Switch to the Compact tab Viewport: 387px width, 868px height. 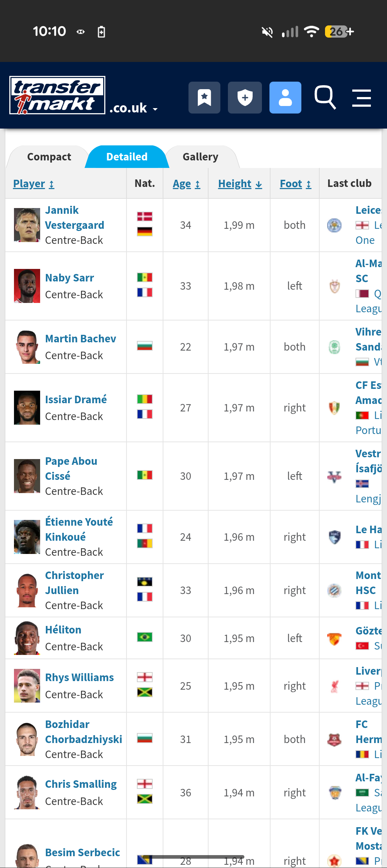[x=49, y=157]
